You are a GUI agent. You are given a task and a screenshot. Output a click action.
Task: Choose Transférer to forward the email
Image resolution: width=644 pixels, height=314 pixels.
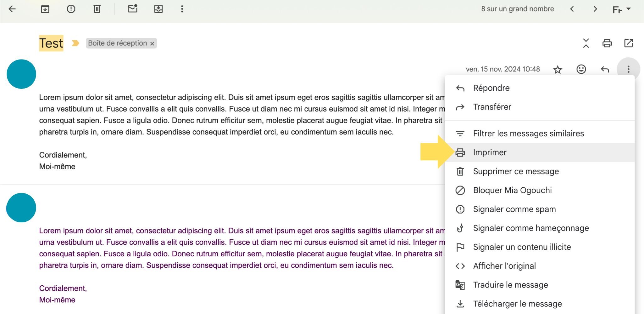point(492,107)
